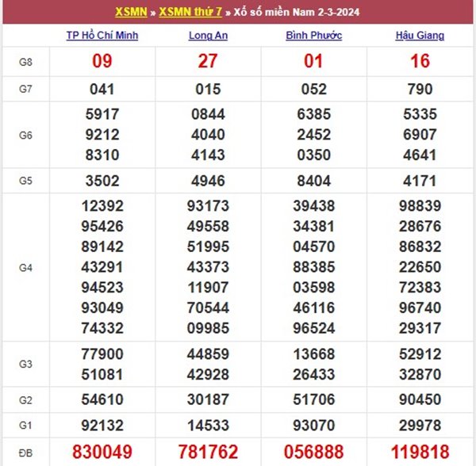Click the G1 row label

(25, 426)
